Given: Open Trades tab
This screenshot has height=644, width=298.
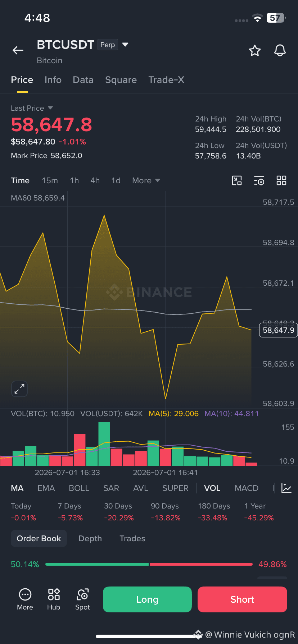Looking at the screenshot, I should (132, 538).
